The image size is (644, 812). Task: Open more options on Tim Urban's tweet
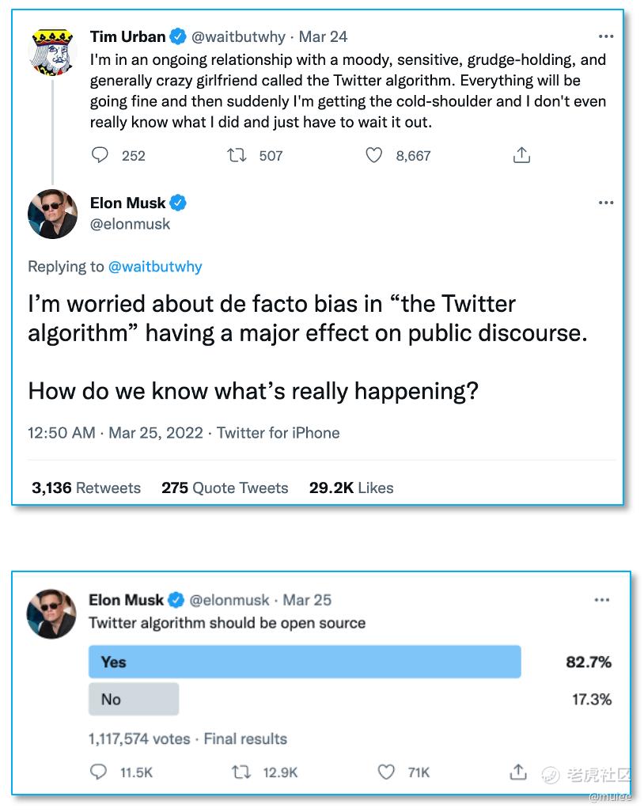(x=606, y=36)
